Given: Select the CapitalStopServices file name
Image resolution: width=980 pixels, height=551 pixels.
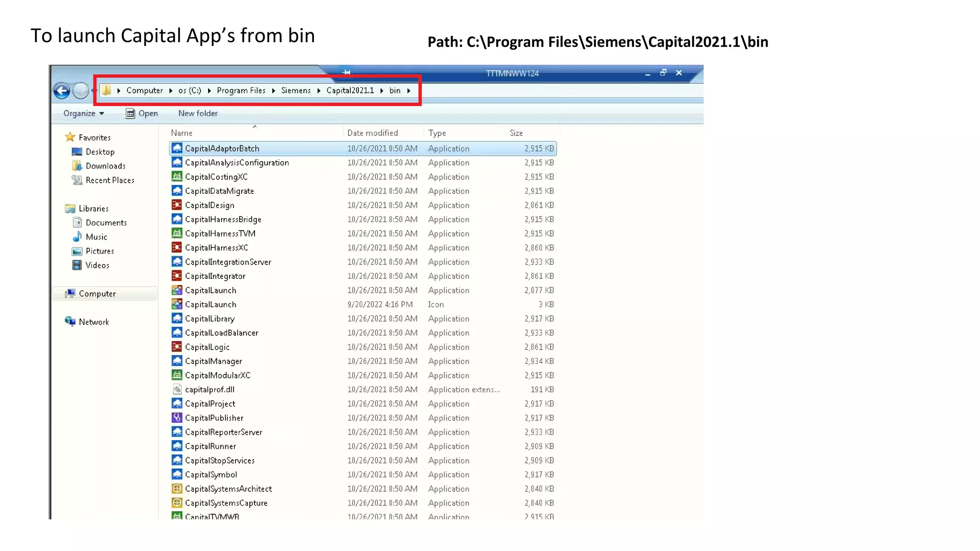Looking at the screenshot, I should click(220, 460).
